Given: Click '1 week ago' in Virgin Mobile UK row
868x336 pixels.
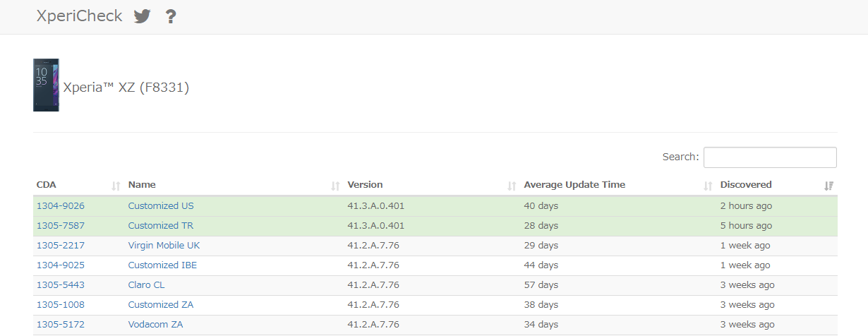Looking at the screenshot, I should tap(745, 246).
